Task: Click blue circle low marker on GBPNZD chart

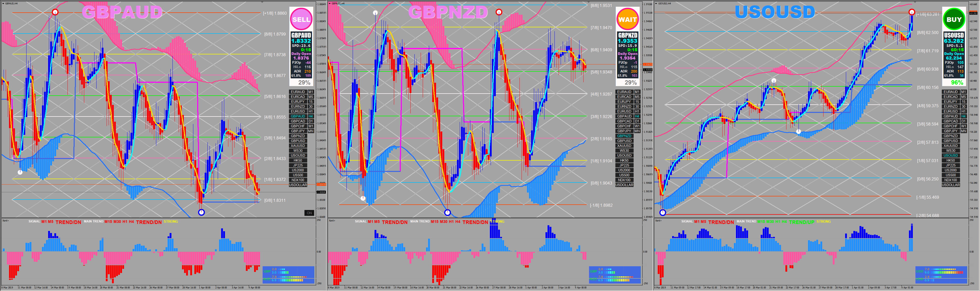Action: (447, 212)
